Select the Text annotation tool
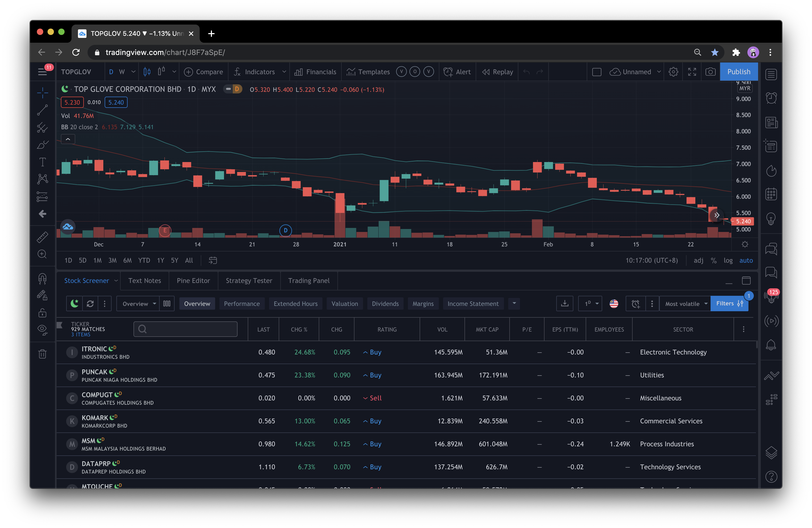This screenshot has height=528, width=812. point(42,162)
